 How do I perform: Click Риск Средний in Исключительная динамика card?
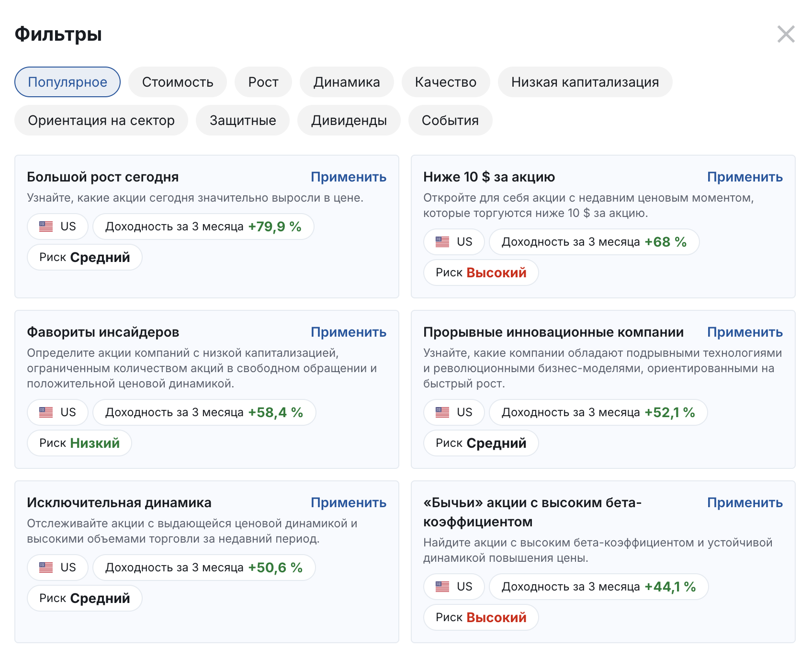[85, 598]
